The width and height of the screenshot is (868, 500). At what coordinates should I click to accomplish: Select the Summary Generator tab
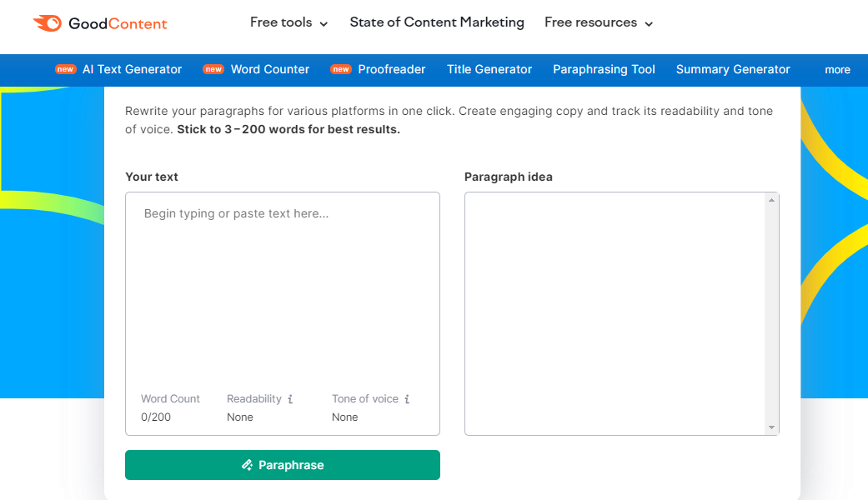point(733,70)
